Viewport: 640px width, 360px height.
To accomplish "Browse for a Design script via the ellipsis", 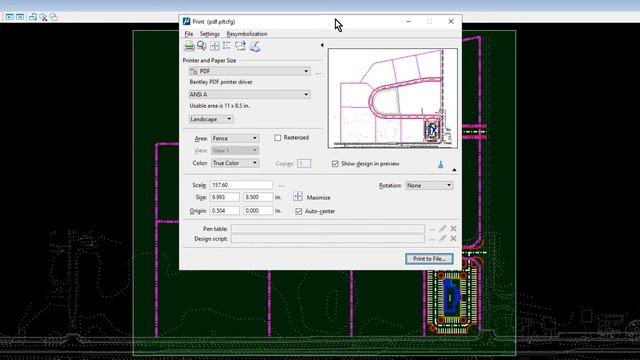I will pos(432,239).
